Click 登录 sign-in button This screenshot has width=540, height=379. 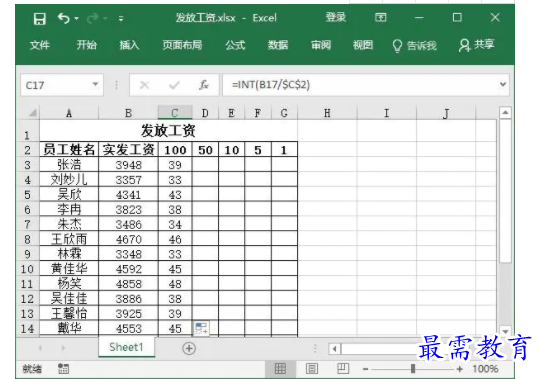coord(336,17)
